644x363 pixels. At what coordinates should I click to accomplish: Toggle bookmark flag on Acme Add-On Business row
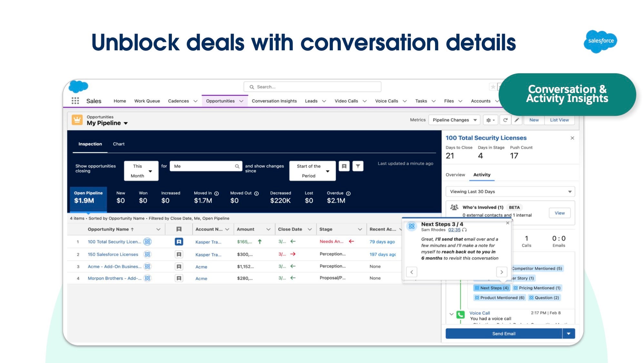point(179,267)
